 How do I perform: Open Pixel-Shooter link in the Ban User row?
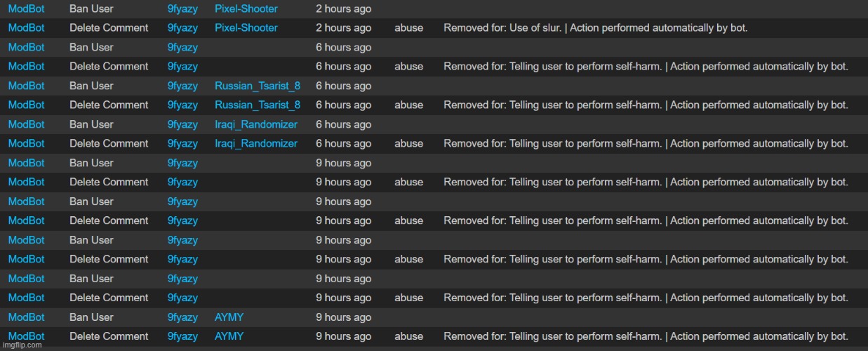pos(246,9)
